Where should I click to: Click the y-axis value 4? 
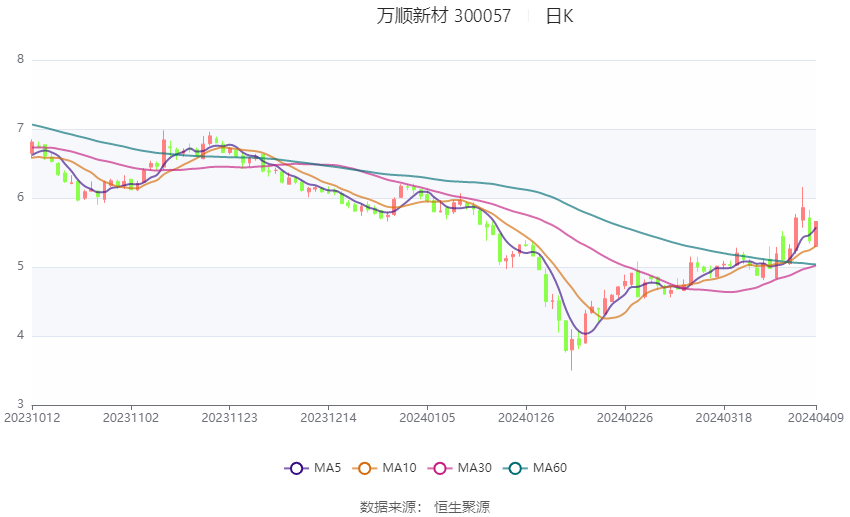[x=21, y=335]
